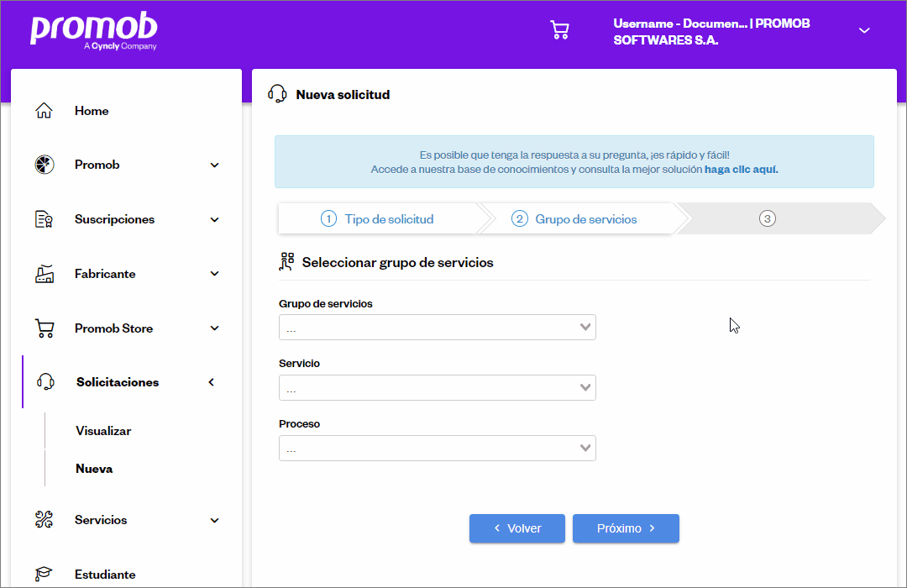The image size is (907, 588).
Task: Expand the Fabricante menu chevron
Action: pos(215,274)
